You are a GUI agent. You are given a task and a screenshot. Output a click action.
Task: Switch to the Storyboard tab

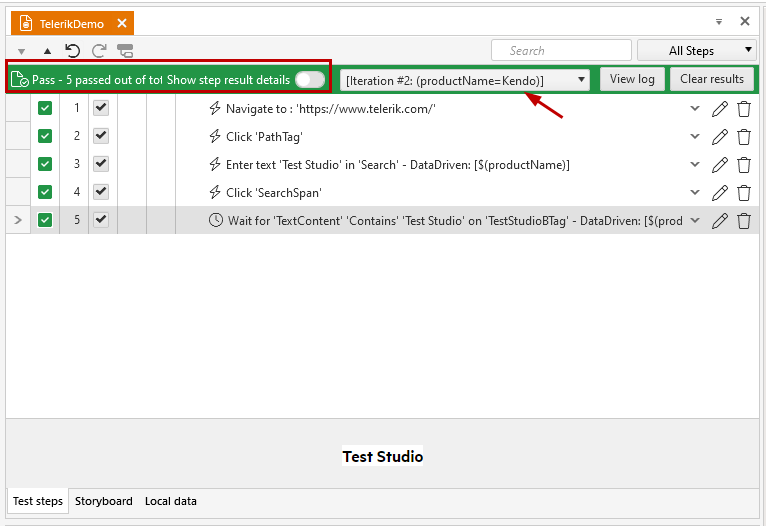[104, 501]
